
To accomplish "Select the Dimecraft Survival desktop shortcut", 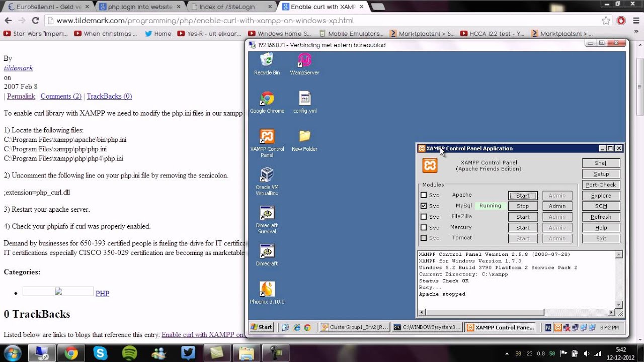I will [267, 220].
